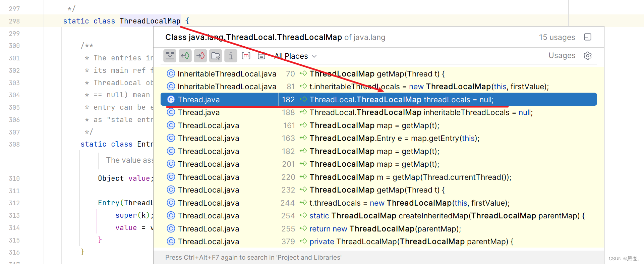The width and height of the screenshot is (644, 264).
Task: Toggle the [m] method filter icon
Action: point(246,56)
